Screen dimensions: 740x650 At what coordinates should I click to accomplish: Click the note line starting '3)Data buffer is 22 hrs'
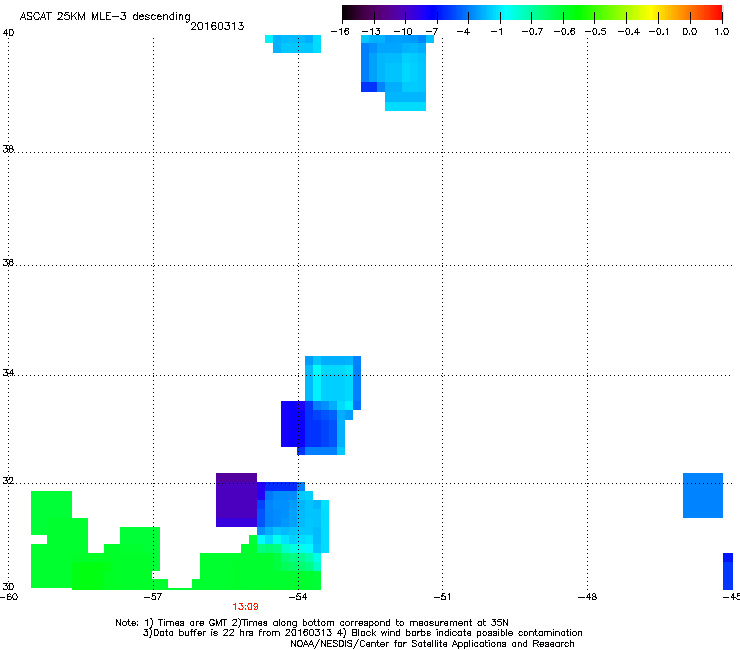pyautogui.click(x=362, y=633)
